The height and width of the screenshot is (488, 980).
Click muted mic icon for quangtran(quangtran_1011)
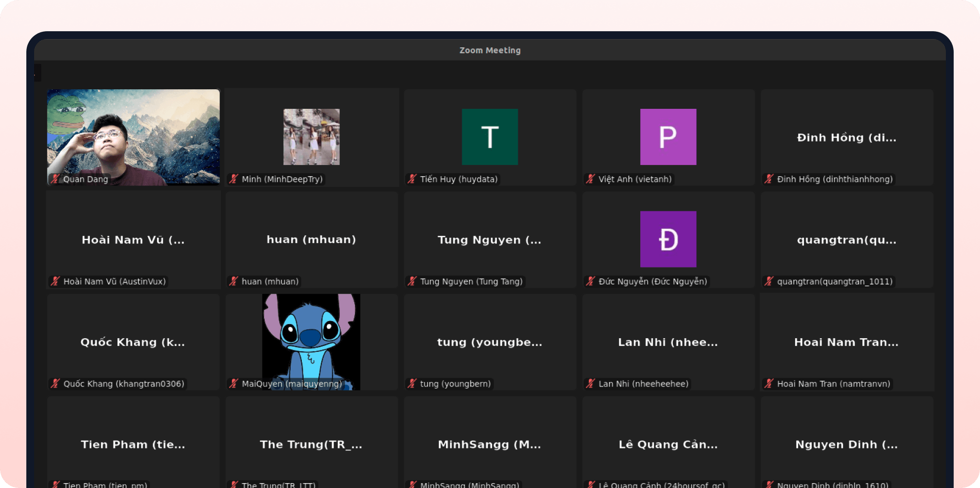tap(769, 282)
